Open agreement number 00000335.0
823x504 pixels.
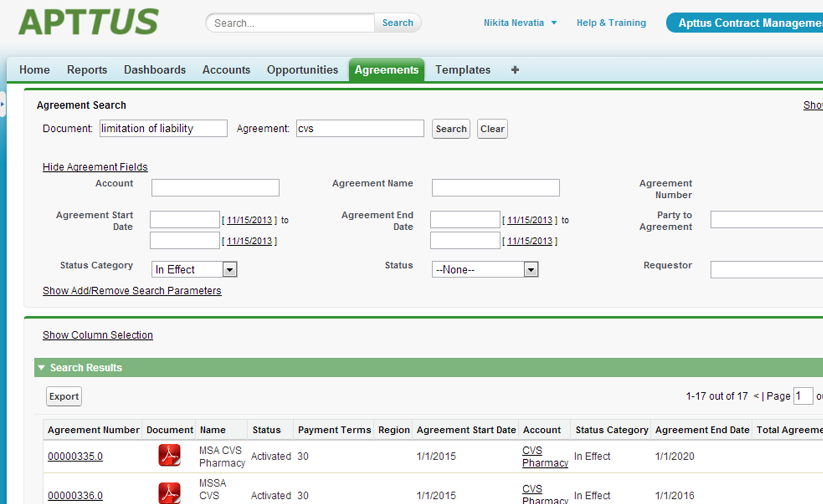click(x=75, y=456)
